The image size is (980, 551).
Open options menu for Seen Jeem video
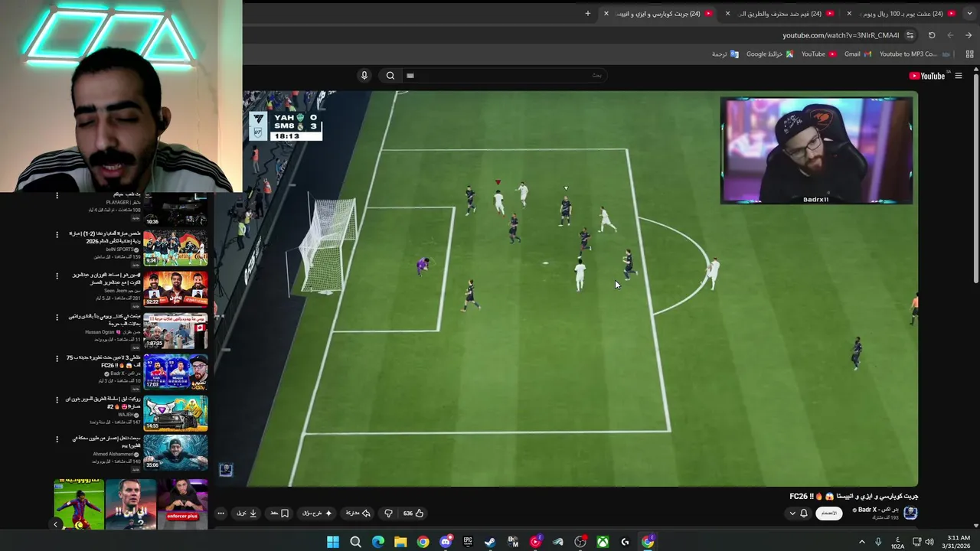click(x=57, y=275)
